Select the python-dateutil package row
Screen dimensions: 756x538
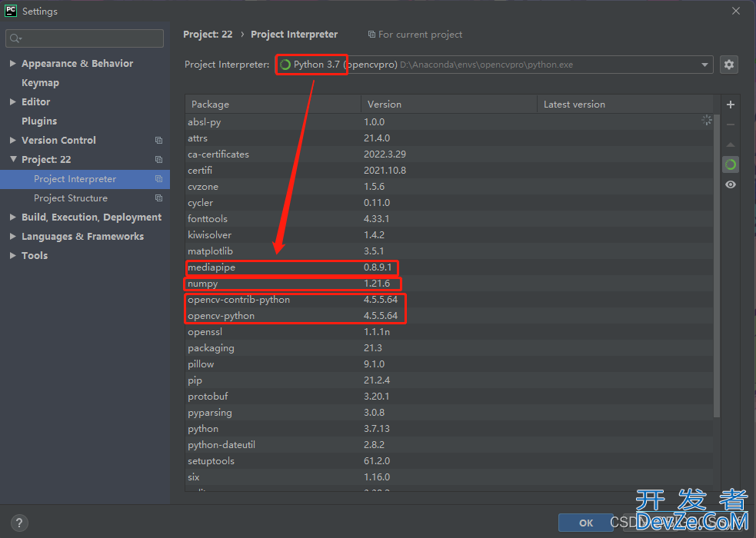(x=449, y=444)
